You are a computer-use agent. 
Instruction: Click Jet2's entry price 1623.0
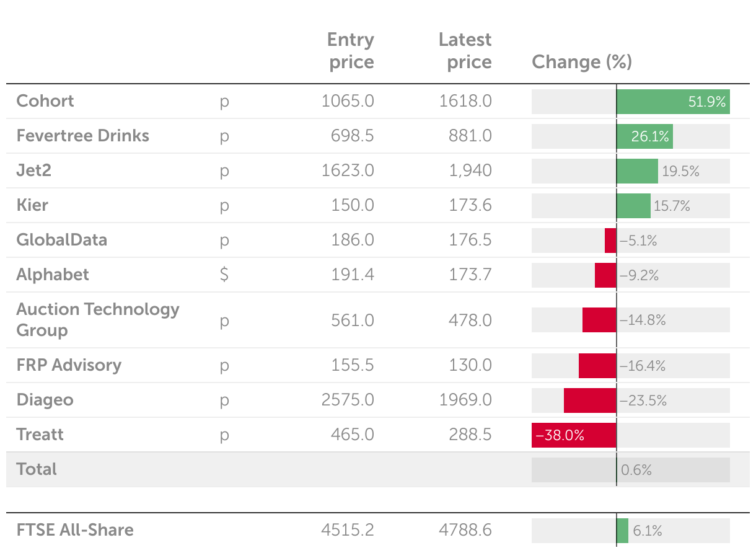[x=348, y=170]
